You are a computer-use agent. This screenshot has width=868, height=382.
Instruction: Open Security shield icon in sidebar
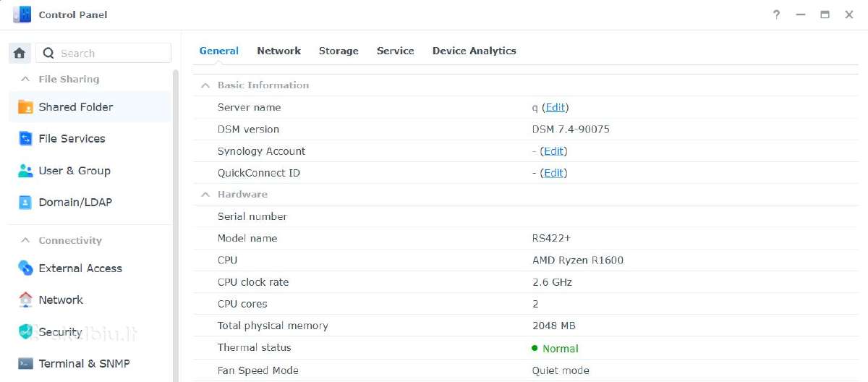[25, 331]
